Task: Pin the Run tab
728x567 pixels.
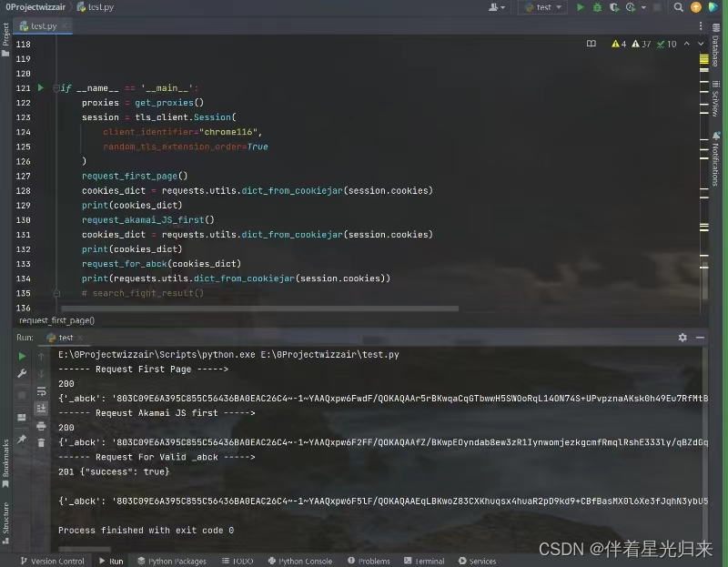Action: 22,439
